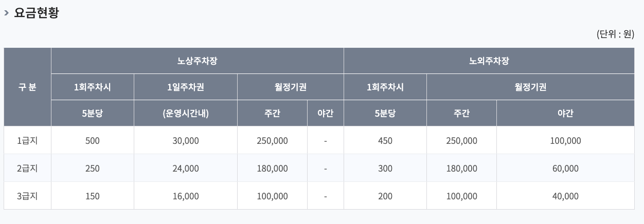Select the 1급지 row label
Viewport: 644px width, 224px height.
[x=27, y=140]
